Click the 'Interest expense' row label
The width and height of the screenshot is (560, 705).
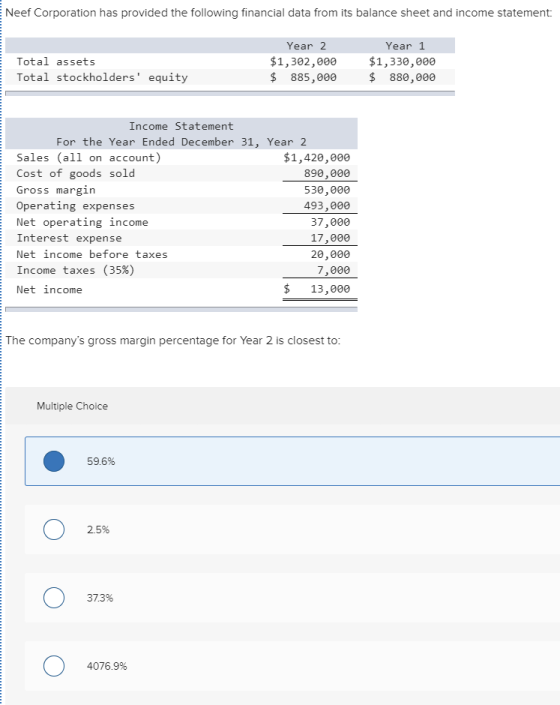tap(69, 238)
